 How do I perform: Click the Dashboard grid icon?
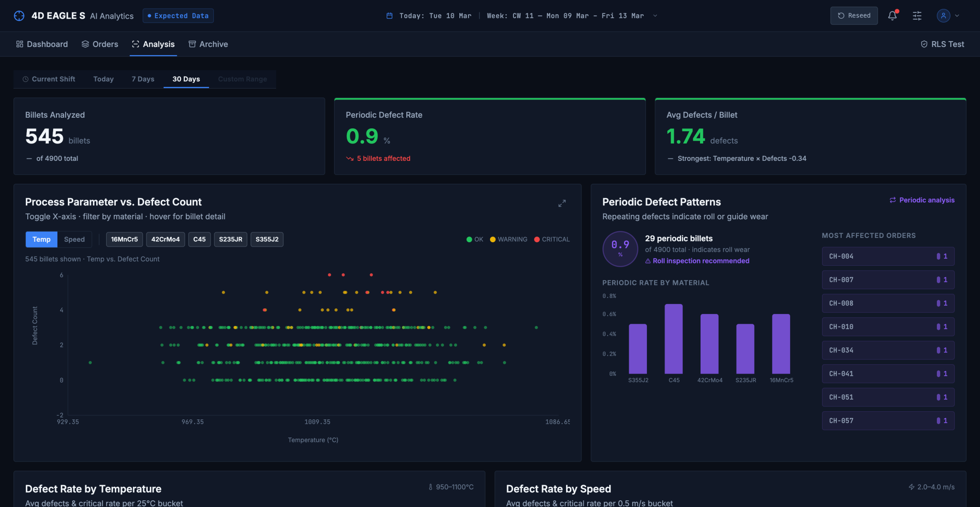tap(20, 44)
